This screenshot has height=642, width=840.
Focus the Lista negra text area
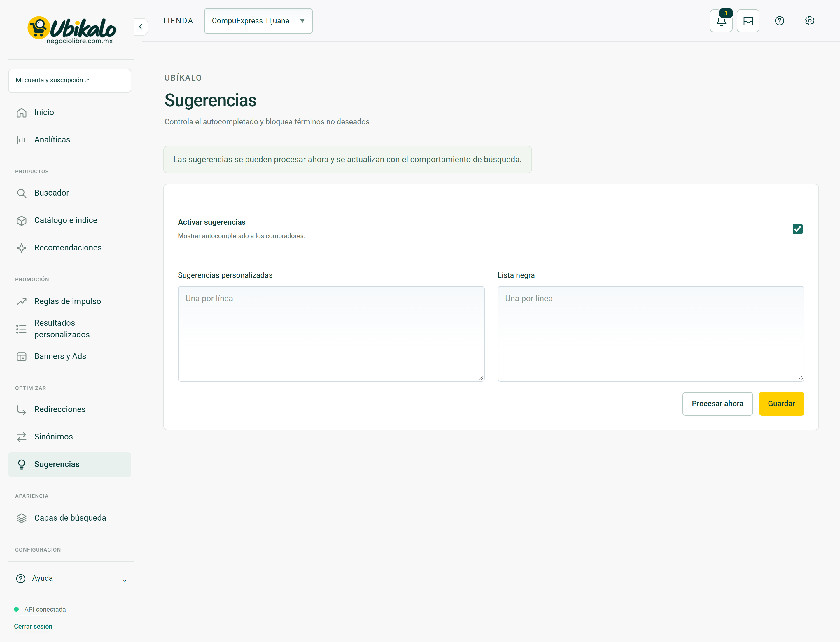click(x=650, y=334)
